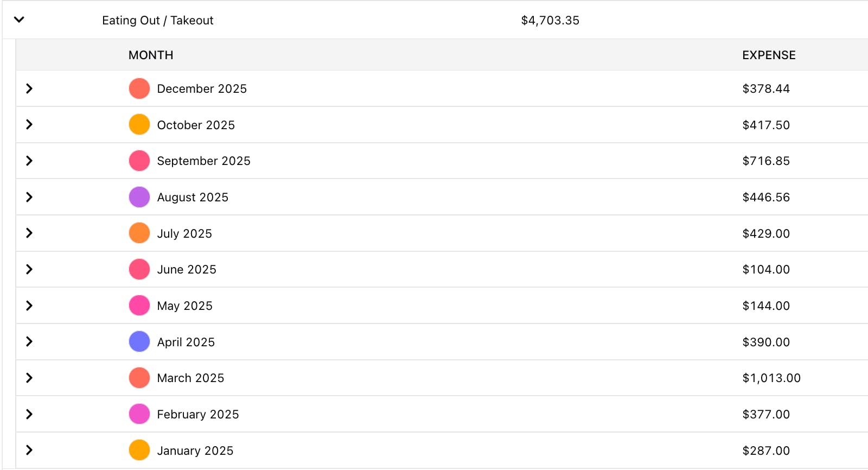Image resolution: width=868 pixels, height=470 pixels.
Task: Click the orange July 2025 circle
Action: tap(139, 233)
